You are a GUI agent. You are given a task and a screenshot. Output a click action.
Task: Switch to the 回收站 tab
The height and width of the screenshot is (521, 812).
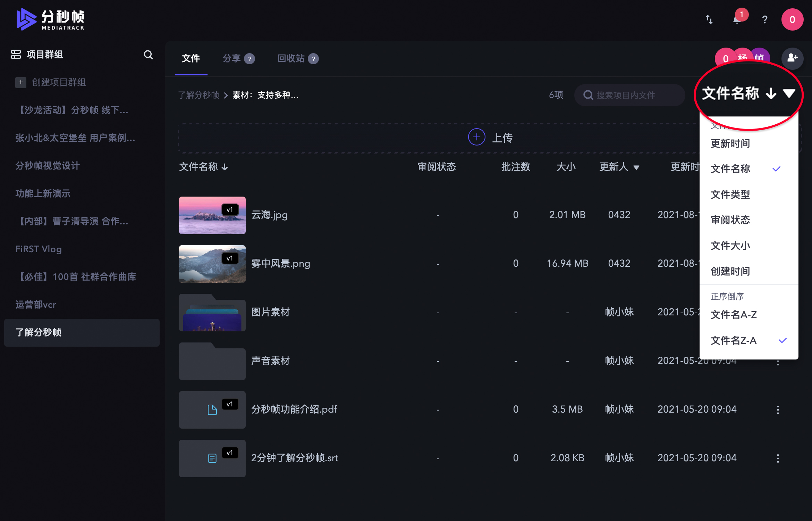coord(291,58)
